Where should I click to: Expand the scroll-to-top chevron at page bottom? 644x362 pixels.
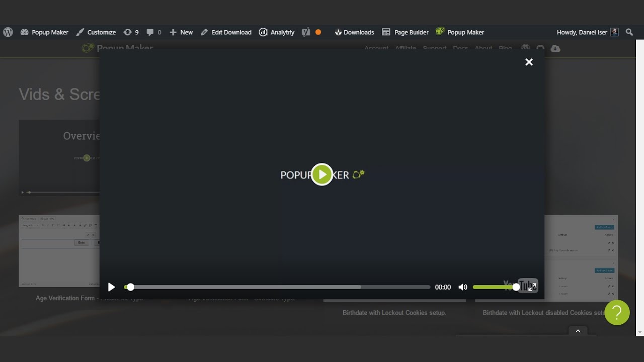coord(578,331)
